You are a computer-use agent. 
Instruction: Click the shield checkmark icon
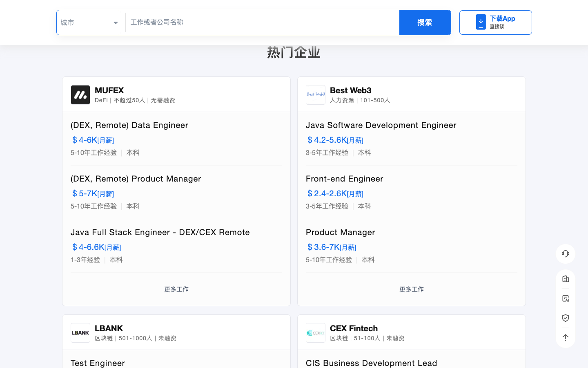pyautogui.click(x=566, y=318)
